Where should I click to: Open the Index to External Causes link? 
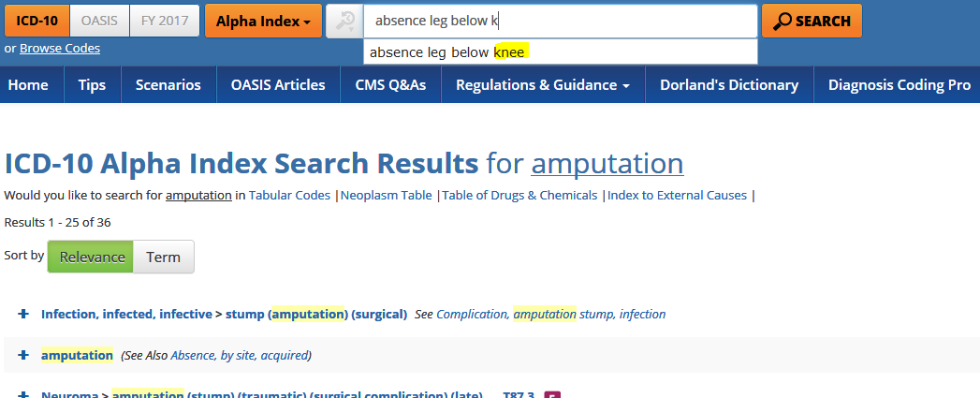[677, 196]
